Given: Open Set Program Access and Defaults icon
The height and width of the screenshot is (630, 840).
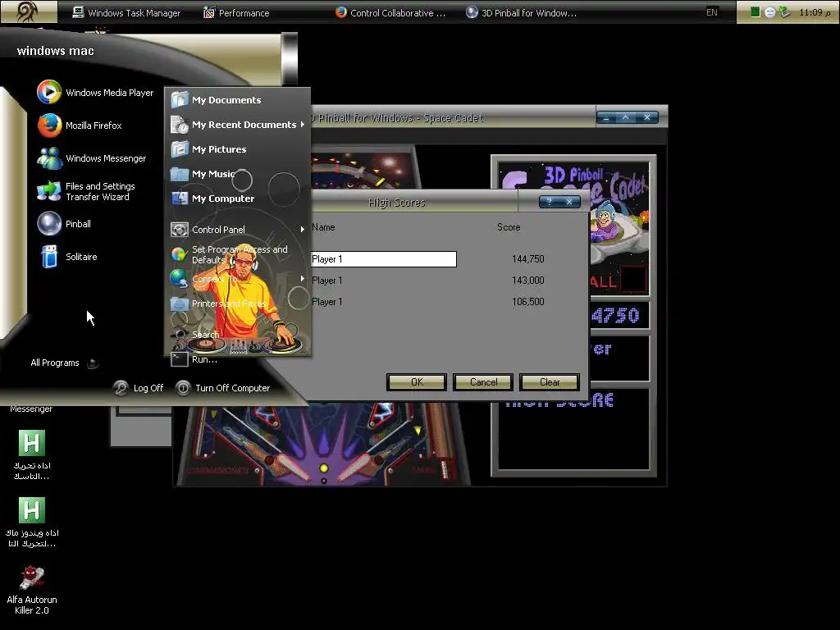Looking at the screenshot, I should coord(180,254).
